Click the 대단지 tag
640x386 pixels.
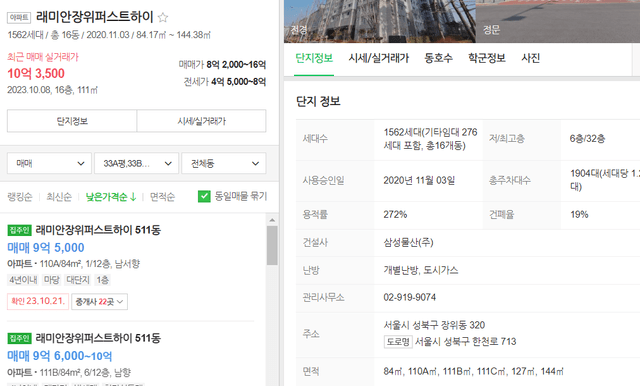[x=78, y=280]
